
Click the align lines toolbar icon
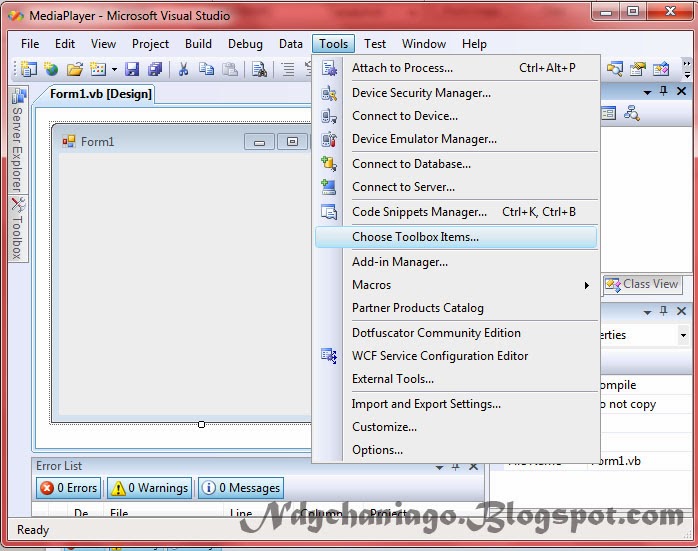[288, 69]
